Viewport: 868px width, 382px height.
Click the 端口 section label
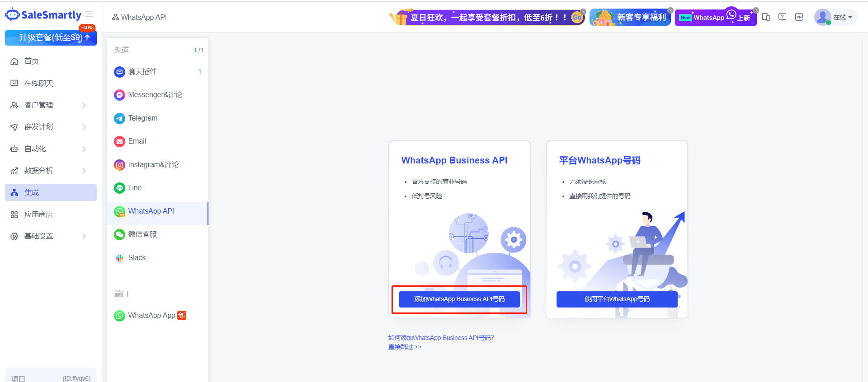click(x=122, y=294)
